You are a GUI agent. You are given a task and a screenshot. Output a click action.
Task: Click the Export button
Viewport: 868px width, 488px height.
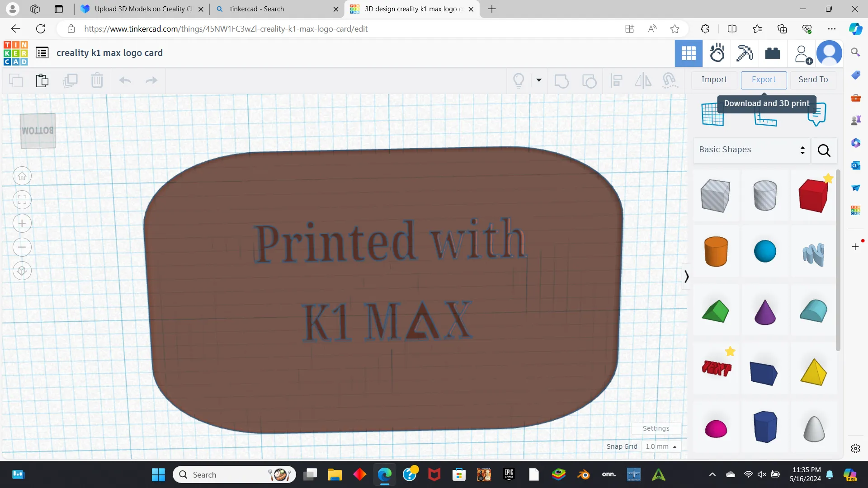coord(764,80)
